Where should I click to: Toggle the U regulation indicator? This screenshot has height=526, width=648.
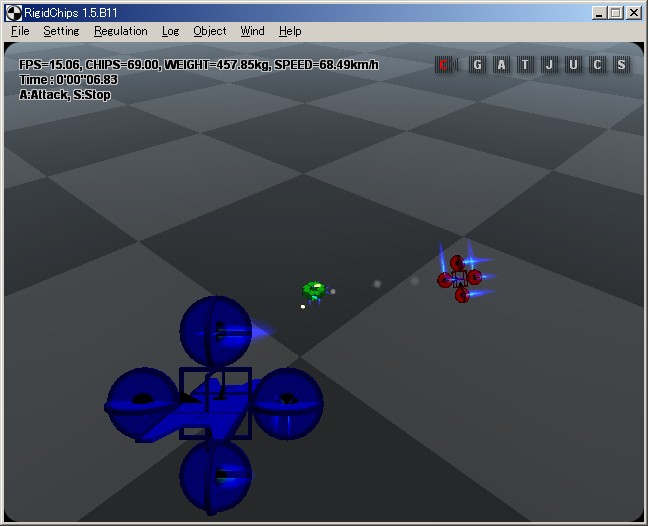(573, 65)
